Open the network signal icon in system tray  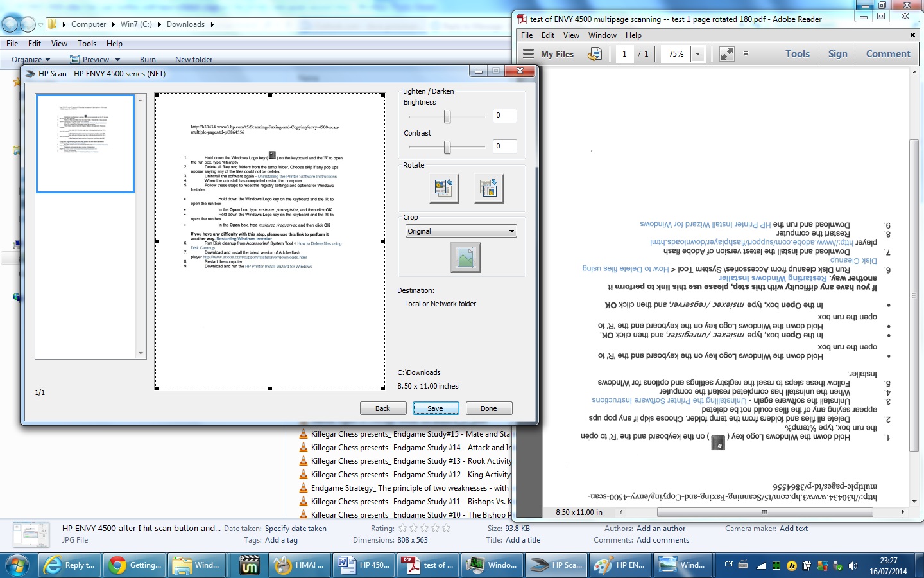[761, 566]
